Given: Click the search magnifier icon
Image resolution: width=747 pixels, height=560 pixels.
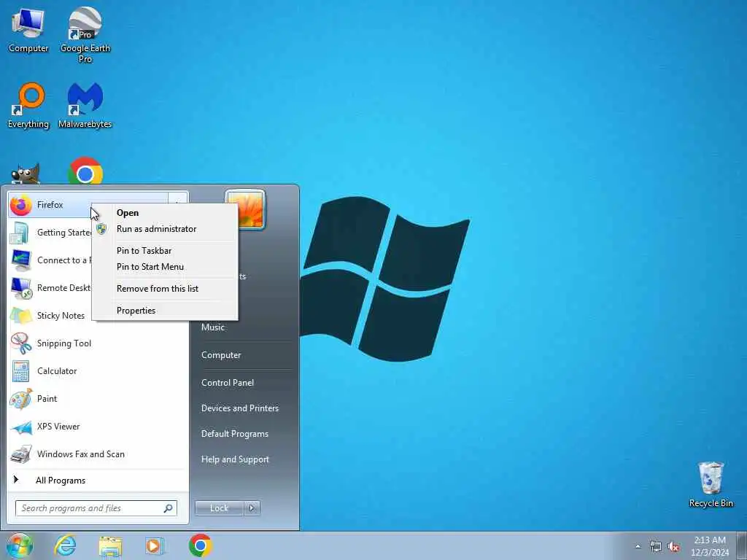Looking at the screenshot, I should [169, 508].
